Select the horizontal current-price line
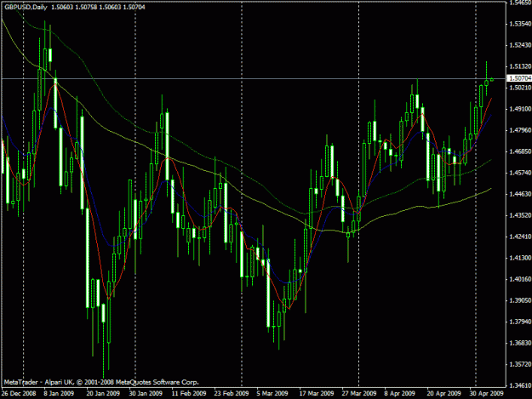This screenshot has height=399, width=532. (253, 78)
